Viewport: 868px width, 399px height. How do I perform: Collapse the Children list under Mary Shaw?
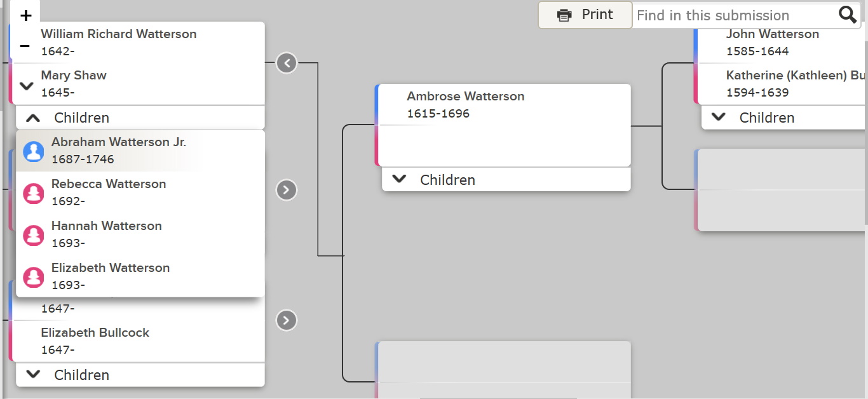tap(140, 118)
